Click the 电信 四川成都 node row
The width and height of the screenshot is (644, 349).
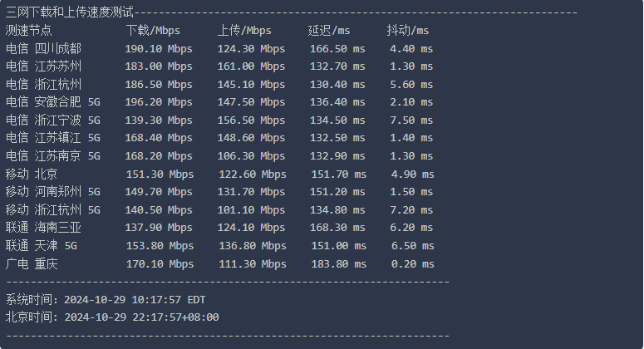pos(219,48)
